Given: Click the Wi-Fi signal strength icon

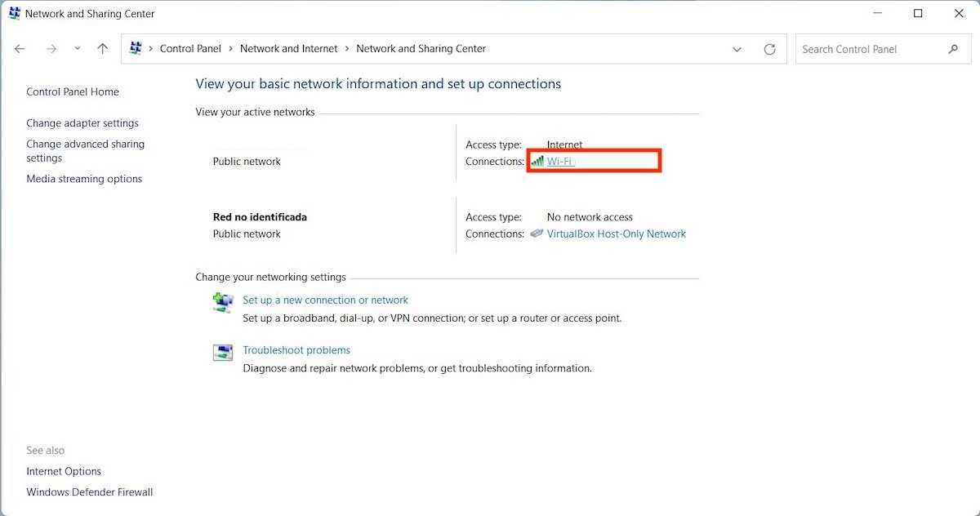Looking at the screenshot, I should click(x=537, y=162).
